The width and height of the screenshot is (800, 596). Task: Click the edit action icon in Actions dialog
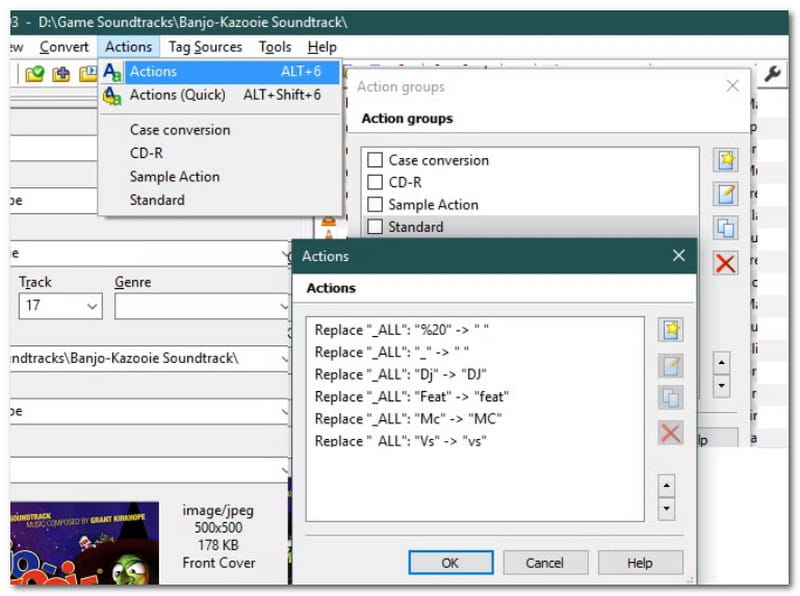coord(670,366)
